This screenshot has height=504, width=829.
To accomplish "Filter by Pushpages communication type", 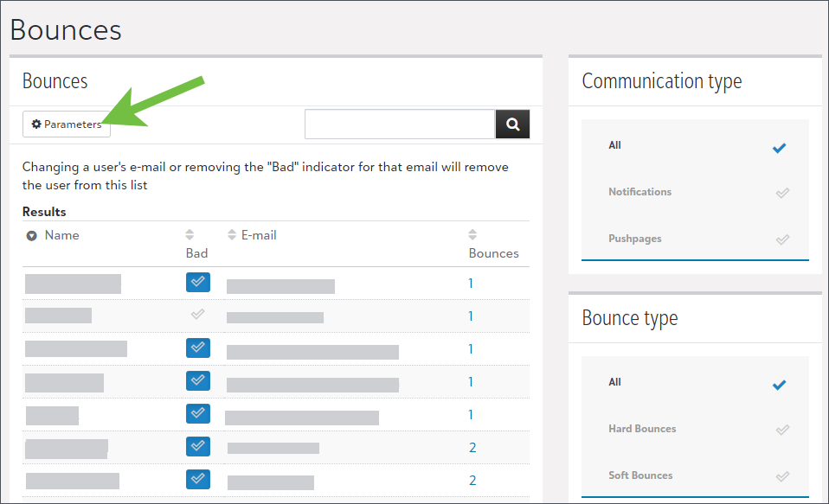I will pos(695,239).
